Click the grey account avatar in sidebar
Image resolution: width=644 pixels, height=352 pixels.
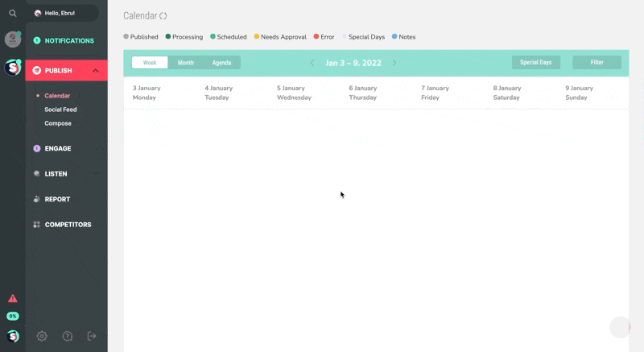(x=13, y=39)
